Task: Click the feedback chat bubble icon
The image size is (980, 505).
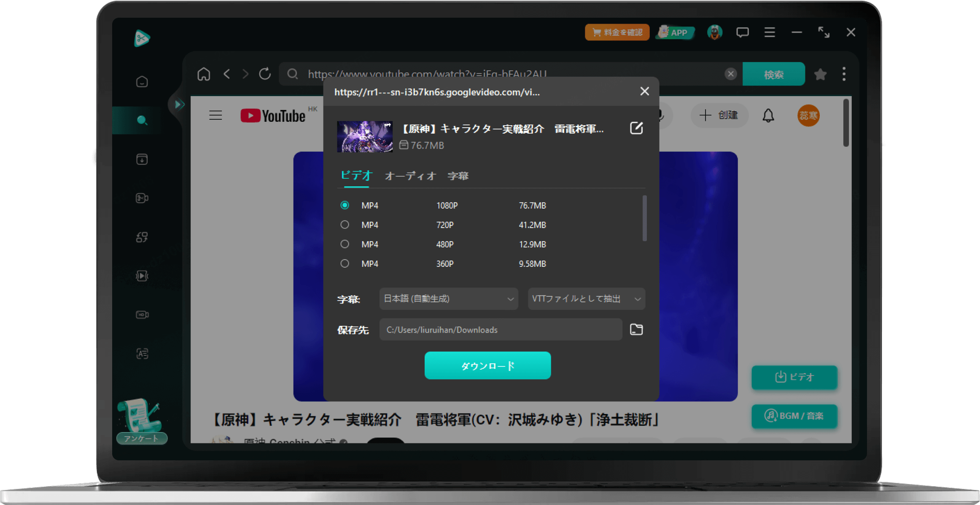Action: tap(742, 32)
